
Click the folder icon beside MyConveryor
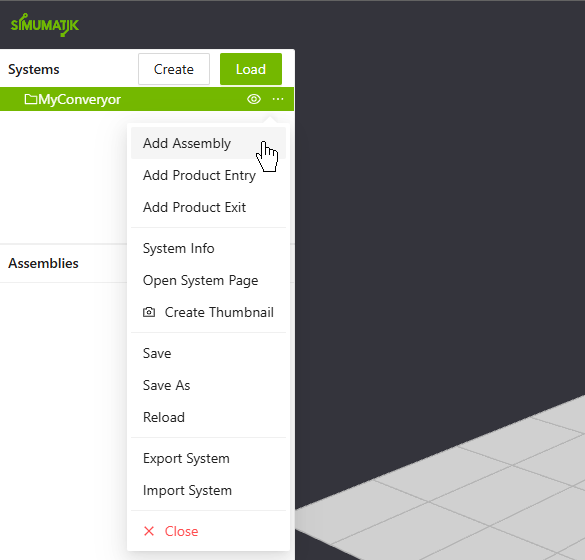[x=31, y=99]
